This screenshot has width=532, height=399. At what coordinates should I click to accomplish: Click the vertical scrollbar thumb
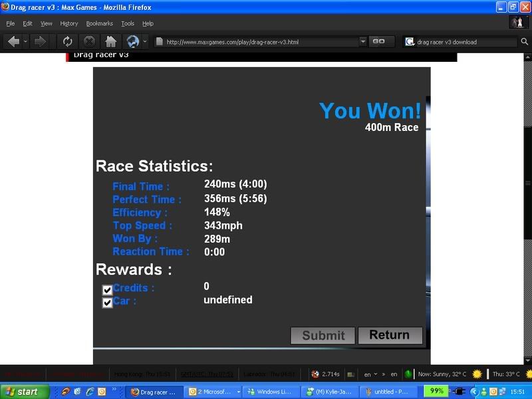click(x=527, y=184)
